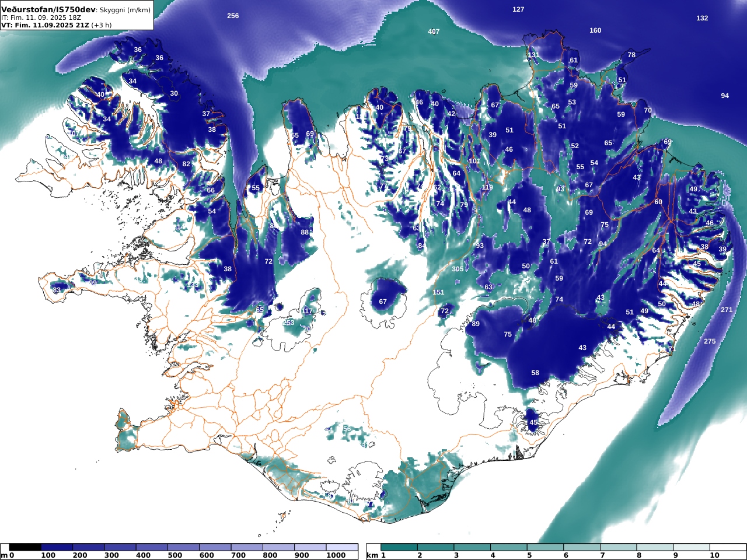This screenshot has height=560, width=747.
Task: Click the visibility value 275 offshore
Action: [710, 341]
